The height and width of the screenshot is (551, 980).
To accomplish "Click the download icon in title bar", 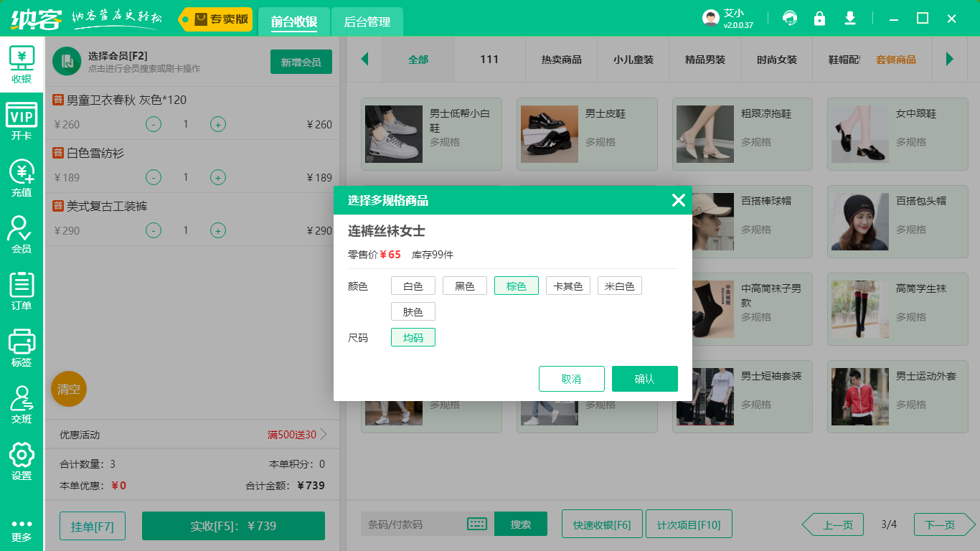I will coord(850,18).
